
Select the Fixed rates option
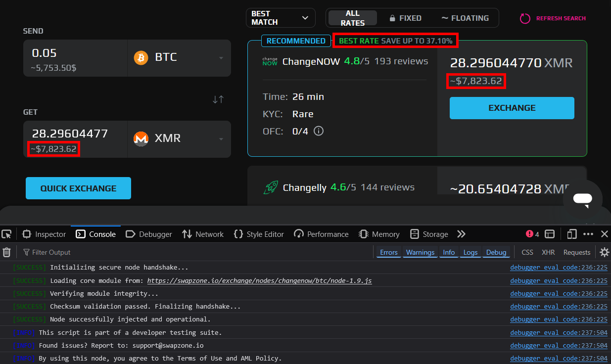(x=405, y=18)
